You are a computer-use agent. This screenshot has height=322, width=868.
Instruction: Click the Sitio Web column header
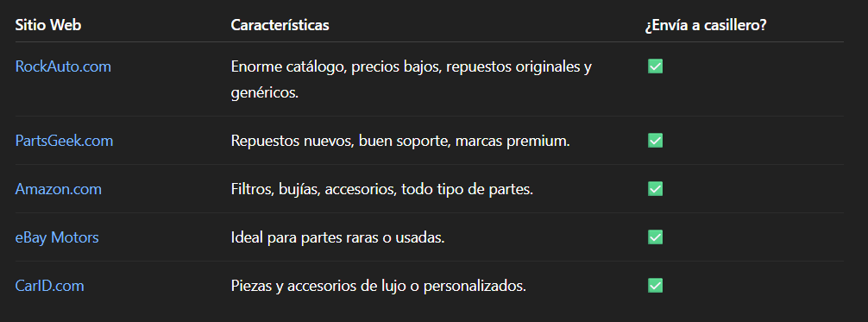pos(48,25)
